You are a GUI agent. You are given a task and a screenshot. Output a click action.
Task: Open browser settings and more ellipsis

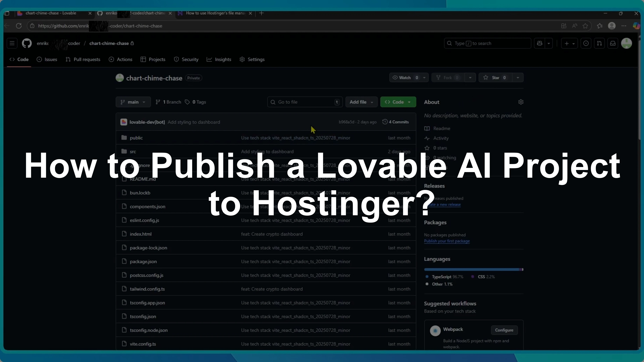click(624, 26)
